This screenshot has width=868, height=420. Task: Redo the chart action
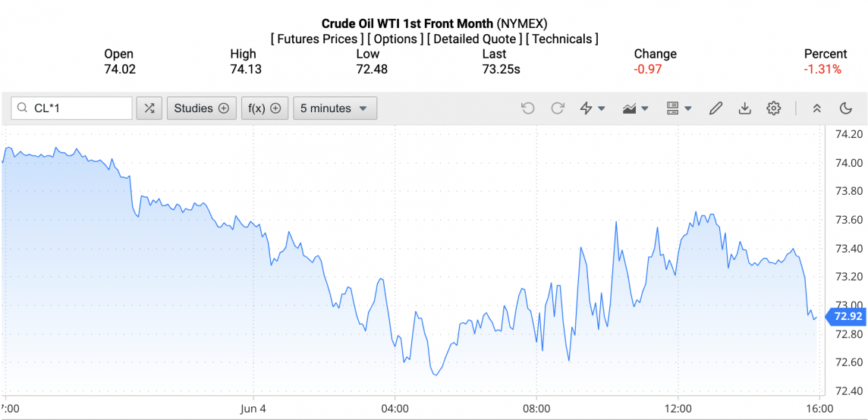(x=558, y=108)
